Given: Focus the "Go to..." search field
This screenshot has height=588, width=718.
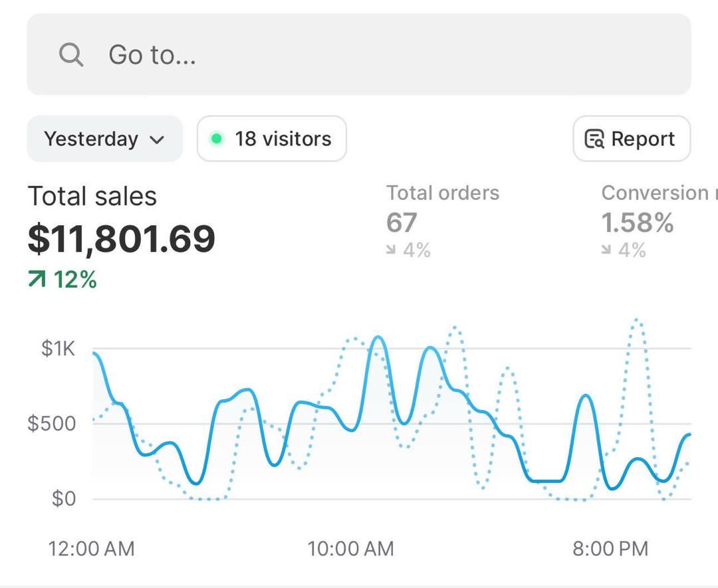Looking at the screenshot, I should [358, 54].
